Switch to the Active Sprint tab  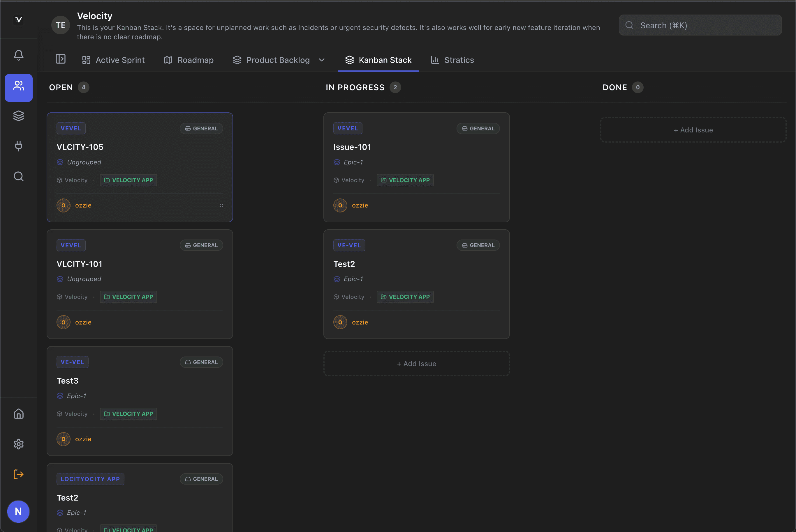[x=113, y=60]
